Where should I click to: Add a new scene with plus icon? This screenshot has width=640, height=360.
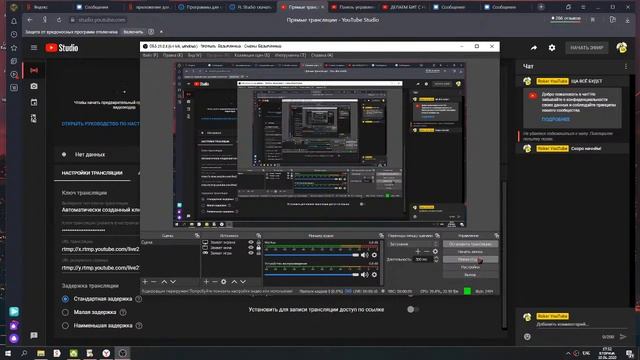pyautogui.click(x=145, y=282)
